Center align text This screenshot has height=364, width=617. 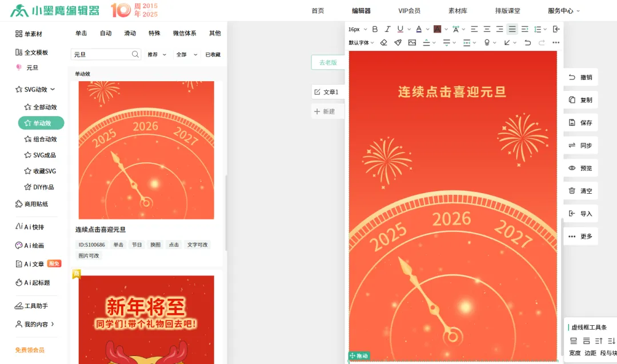point(487,29)
